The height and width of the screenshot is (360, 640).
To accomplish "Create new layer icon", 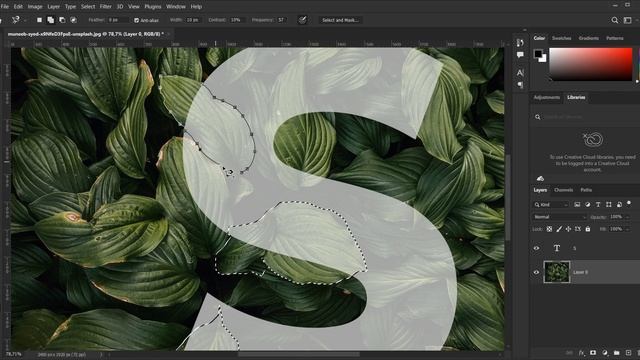I will pos(628,353).
